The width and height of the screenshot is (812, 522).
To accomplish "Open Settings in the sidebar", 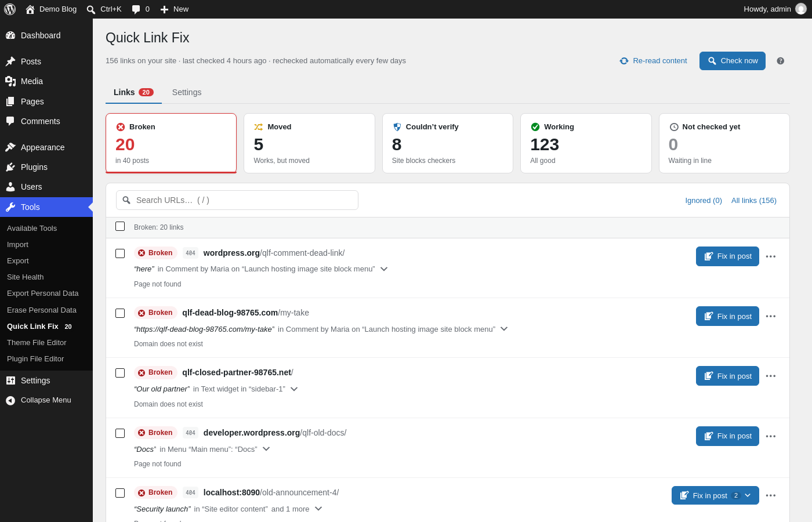I will click(x=46, y=380).
